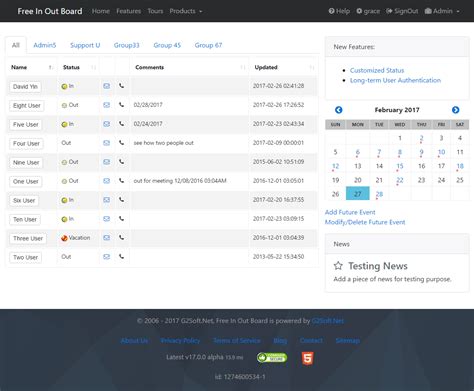Email Two User via envelope icon
Screen dimensions: 474x391
pos(106,257)
